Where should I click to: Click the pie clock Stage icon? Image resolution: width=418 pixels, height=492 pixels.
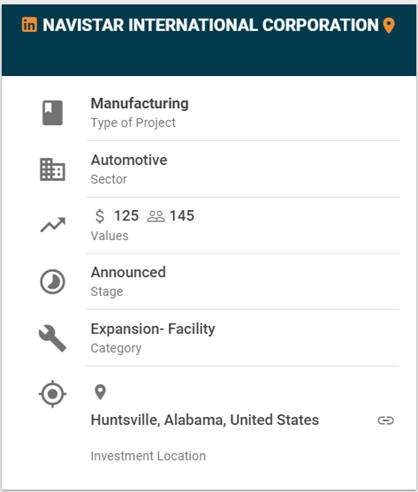coord(52,282)
